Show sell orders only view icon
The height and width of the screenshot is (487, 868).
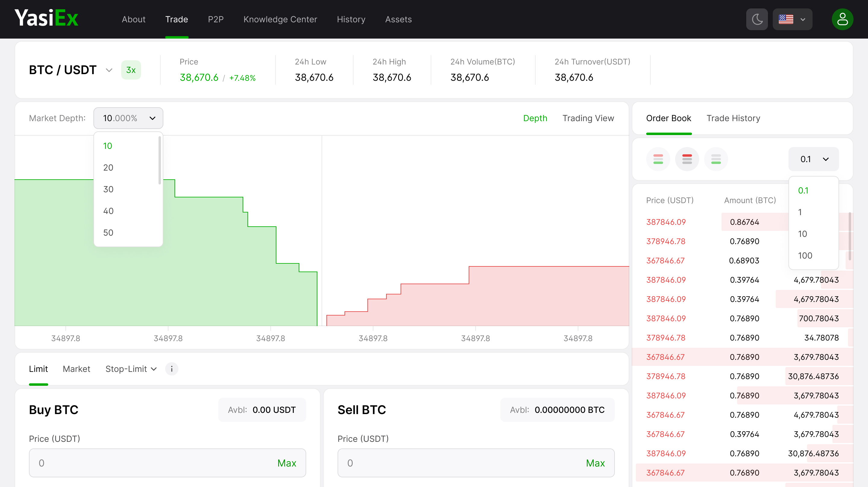coord(687,159)
